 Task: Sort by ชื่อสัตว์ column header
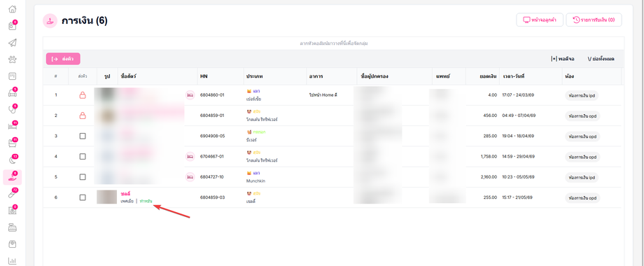coord(129,76)
